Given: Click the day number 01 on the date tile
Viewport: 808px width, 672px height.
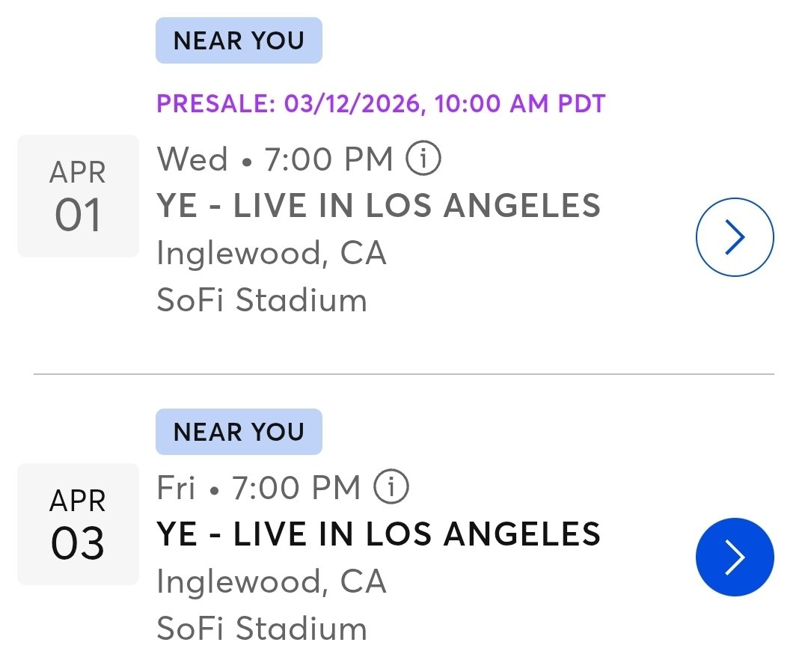Looking at the screenshot, I should pyautogui.click(x=78, y=216).
